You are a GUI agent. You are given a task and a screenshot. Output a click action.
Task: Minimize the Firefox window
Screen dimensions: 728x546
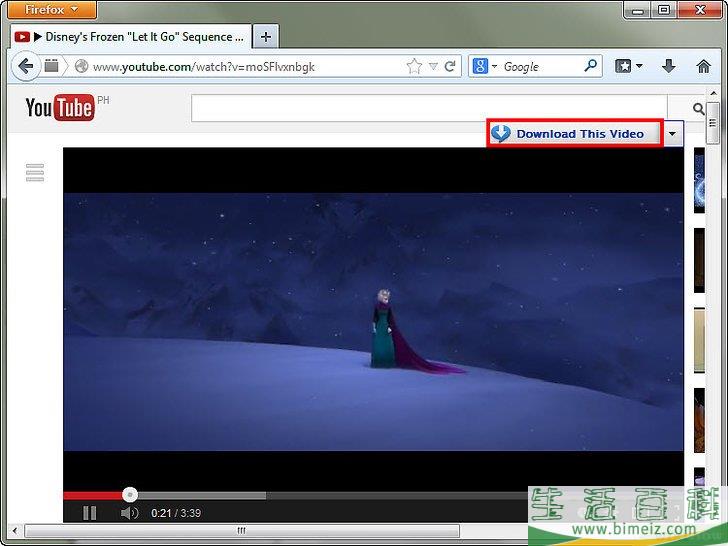pyautogui.click(x=638, y=10)
